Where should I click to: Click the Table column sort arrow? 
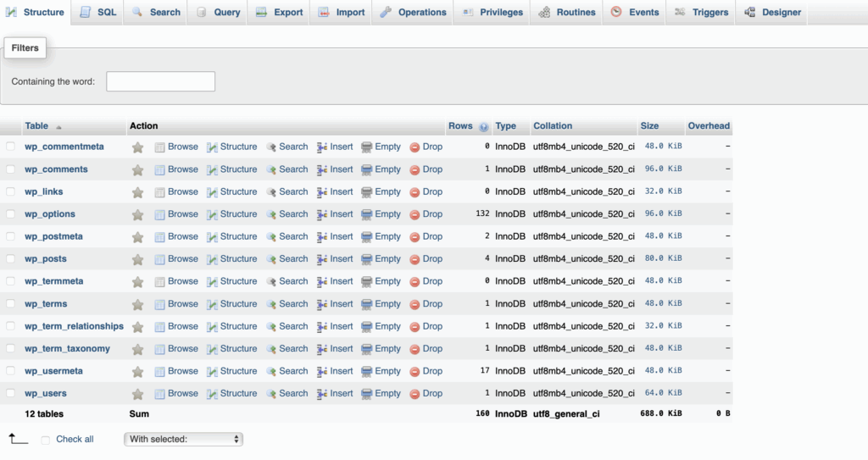(58, 127)
